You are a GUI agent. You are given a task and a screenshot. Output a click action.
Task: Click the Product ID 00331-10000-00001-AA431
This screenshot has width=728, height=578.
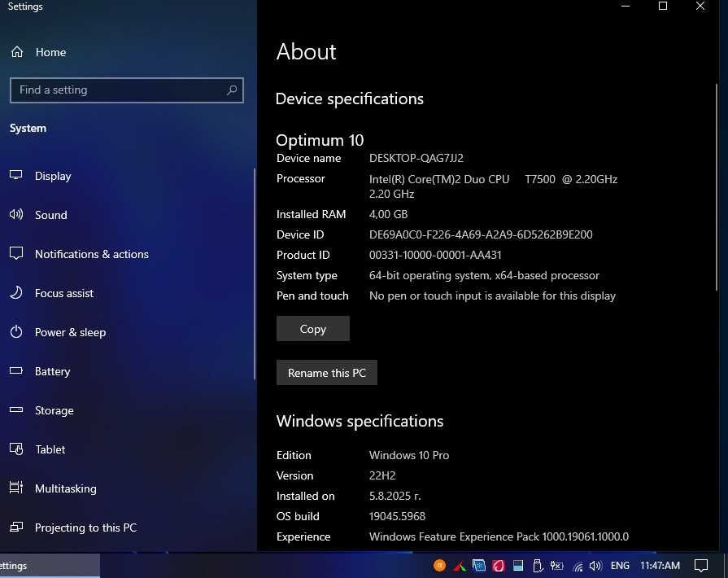pyautogui.click(x=435, y=255)
